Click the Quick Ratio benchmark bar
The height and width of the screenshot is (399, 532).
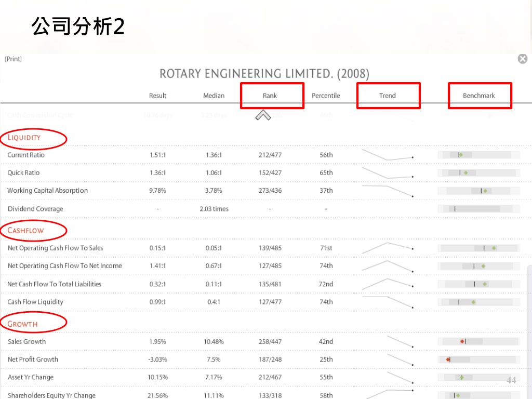coord(478,173)
